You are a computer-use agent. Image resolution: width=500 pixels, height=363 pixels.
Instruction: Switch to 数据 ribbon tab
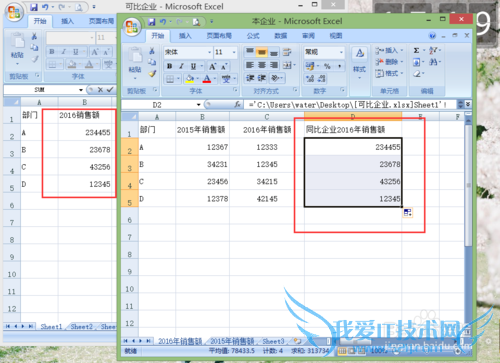pyautogui.click(x=281, y=36)
